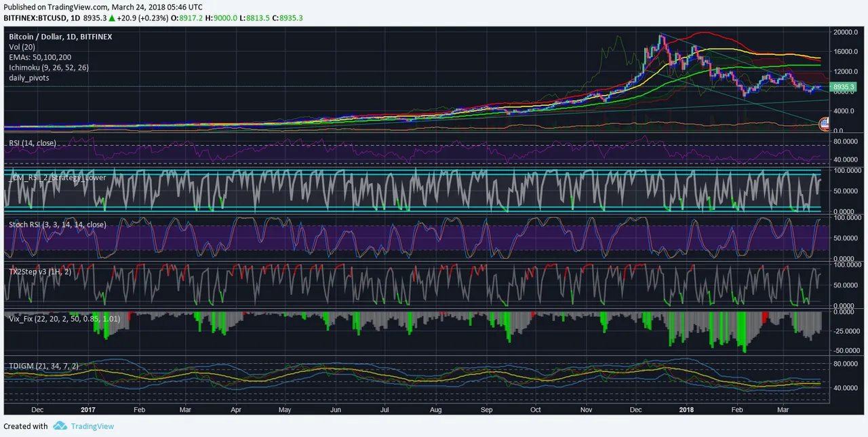Click -50.0000 on the Vix_Fix axis
Image resolution: width=868 pixels, height=437 pixels.
coord(848,350)
